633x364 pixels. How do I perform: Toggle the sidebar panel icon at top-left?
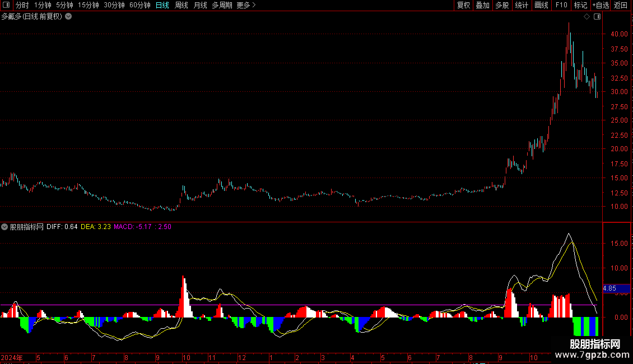(x=6, y=5)
